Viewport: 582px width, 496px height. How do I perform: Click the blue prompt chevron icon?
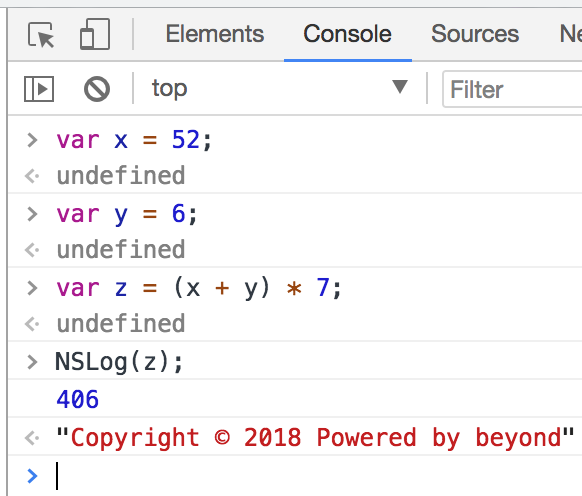[x=32, y=476]
